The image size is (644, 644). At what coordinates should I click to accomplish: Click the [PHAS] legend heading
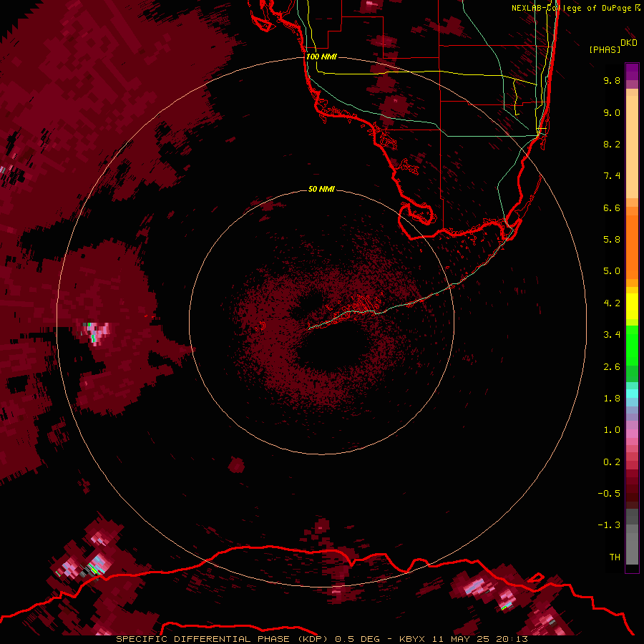pyautogui.click(x=605, y=49)
